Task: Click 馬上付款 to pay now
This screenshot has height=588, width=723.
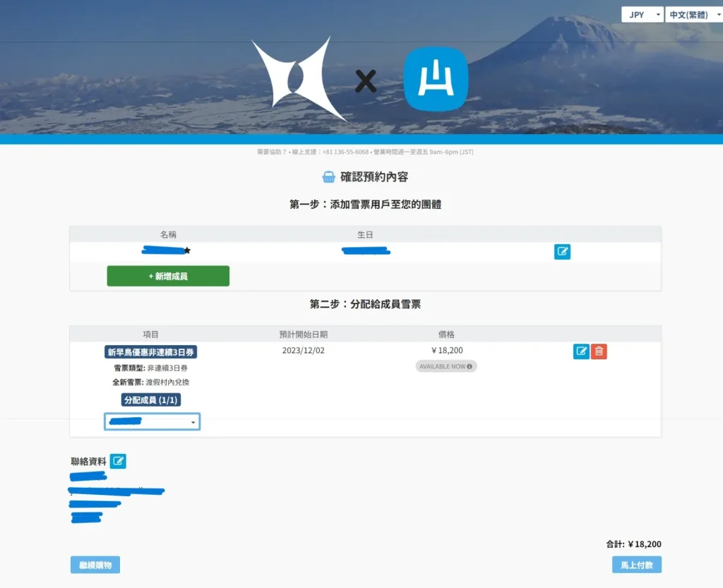Action: (636, 565)
